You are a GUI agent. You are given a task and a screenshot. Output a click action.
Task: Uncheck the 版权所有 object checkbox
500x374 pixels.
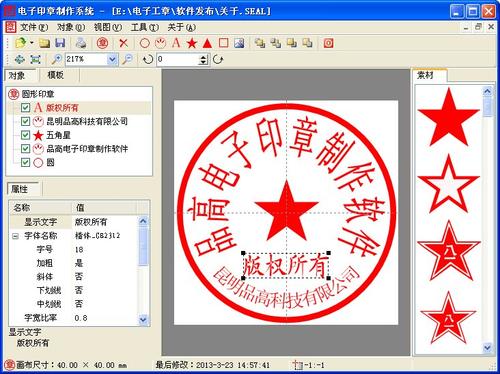25,108
